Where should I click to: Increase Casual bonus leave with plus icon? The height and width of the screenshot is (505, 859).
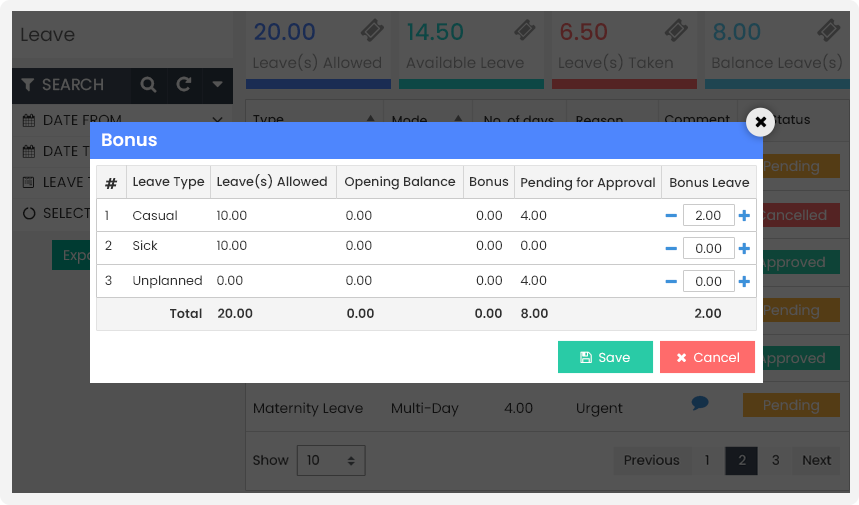coord(744,215)
